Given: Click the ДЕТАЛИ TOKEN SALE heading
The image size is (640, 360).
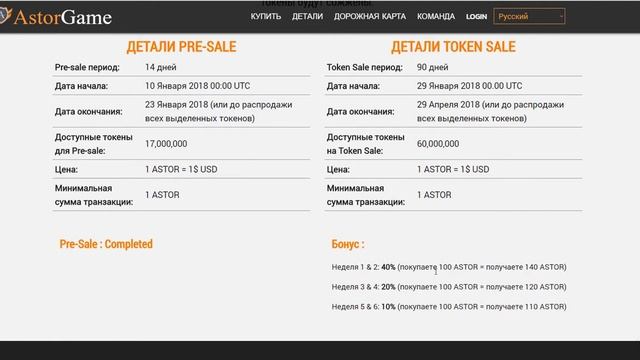Looking at the screenshot, I should (x=453, y=47).
